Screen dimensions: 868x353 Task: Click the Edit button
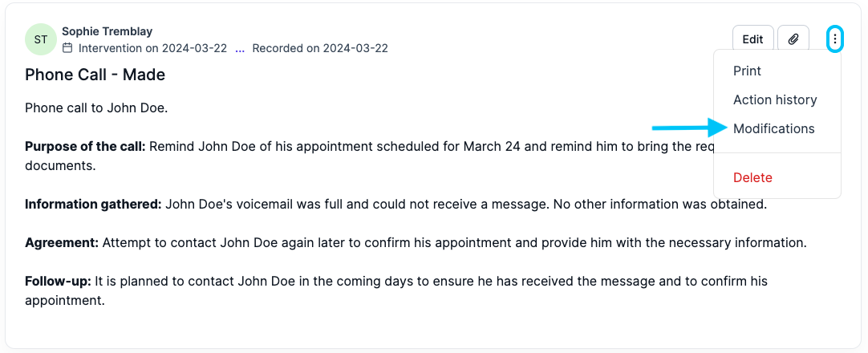point(752,39)
